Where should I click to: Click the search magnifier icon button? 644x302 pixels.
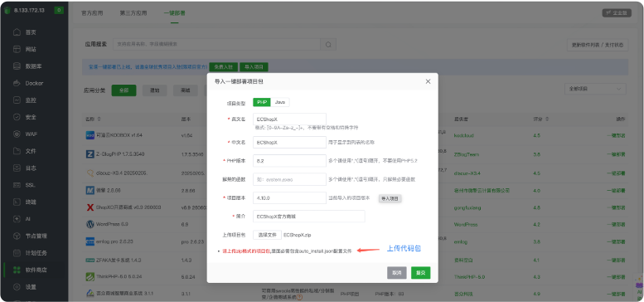(x=327, y=45)
